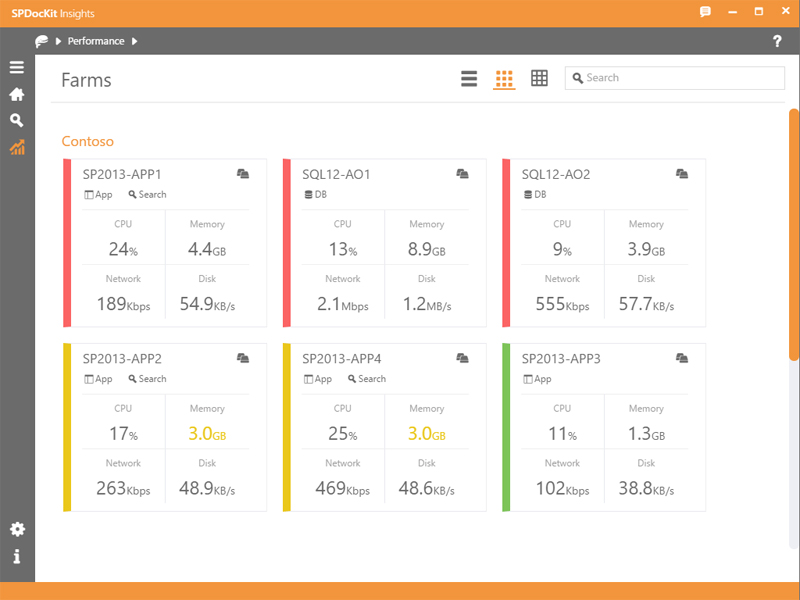Click Disk value 1.2MB/s
Screen dimensions: 800x600
[x=427, y=304]
